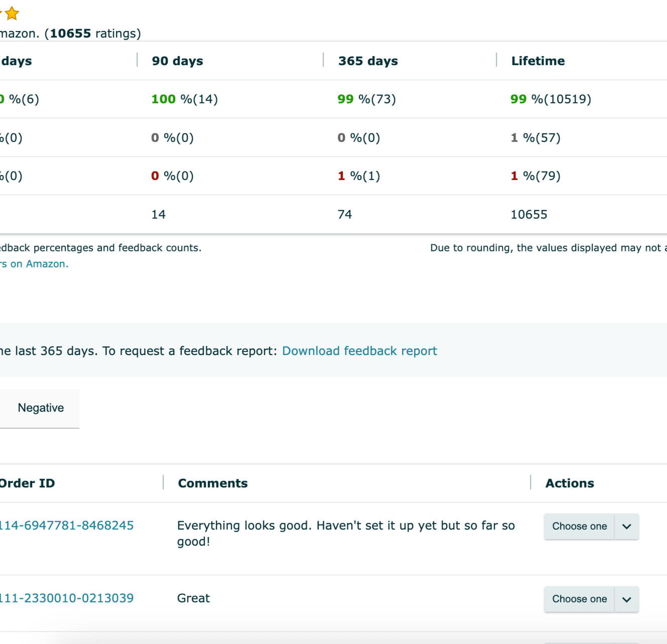Click the Lifetime total count 10655 cell

pyautogui.click(x=529, y=215)
